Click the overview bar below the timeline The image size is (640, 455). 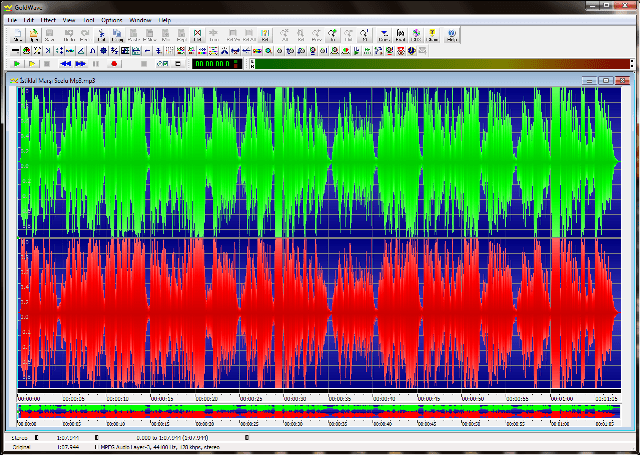pyautogui.click(x=320, y=410)
